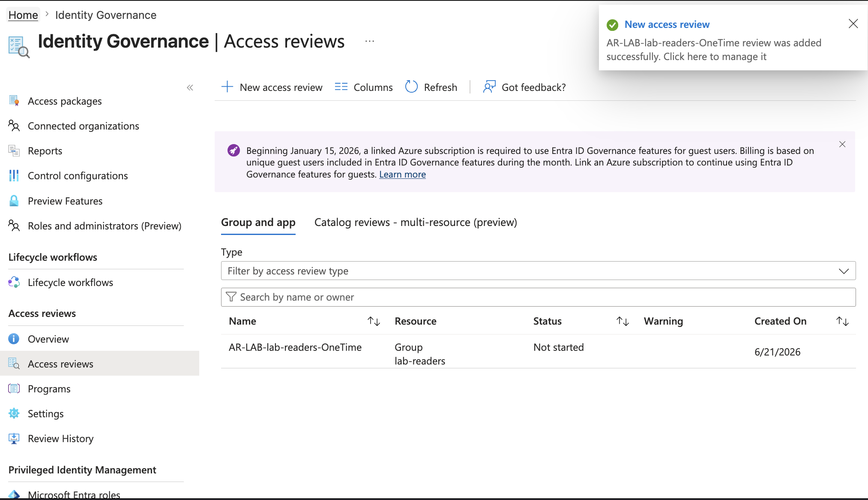Click the Control configurations icon

pos(14,175)
